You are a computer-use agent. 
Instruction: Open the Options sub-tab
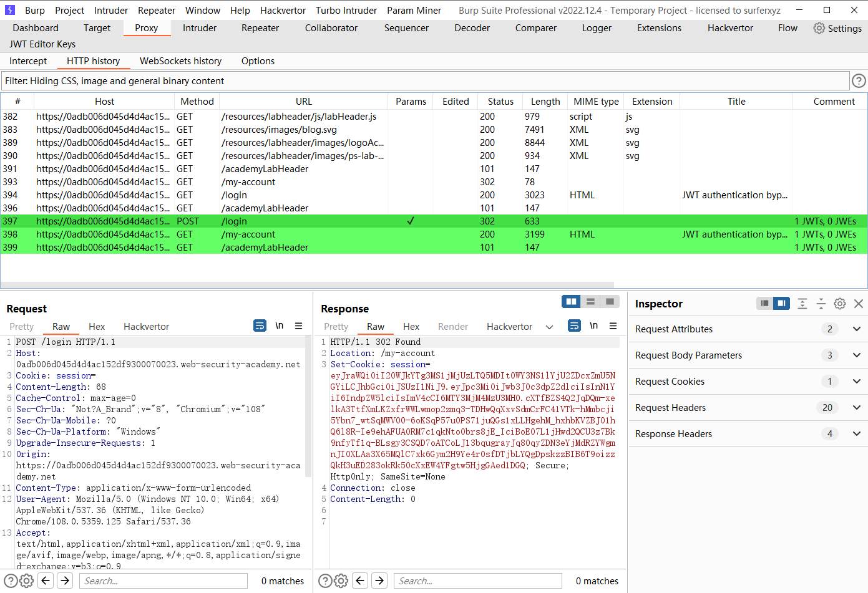258,61
